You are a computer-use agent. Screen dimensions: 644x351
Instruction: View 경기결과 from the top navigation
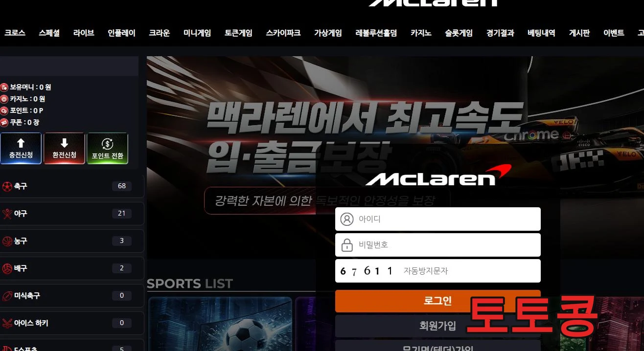[x=500, y=33]
